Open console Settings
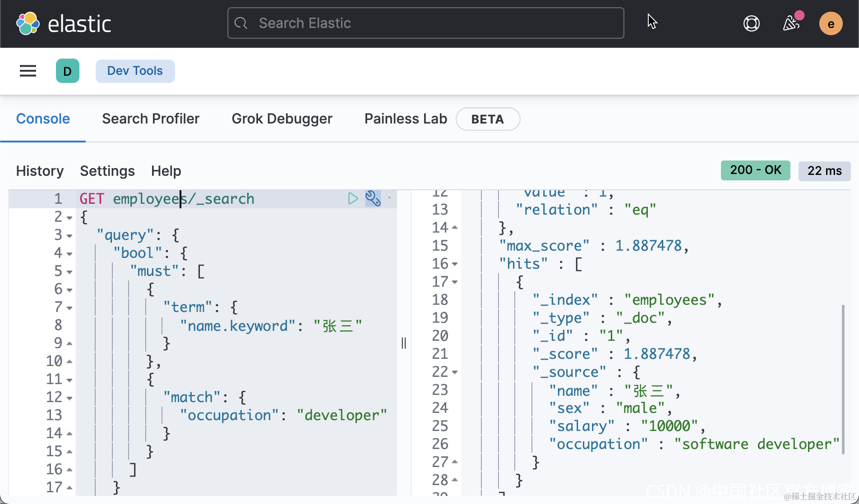 click(107, 171)
